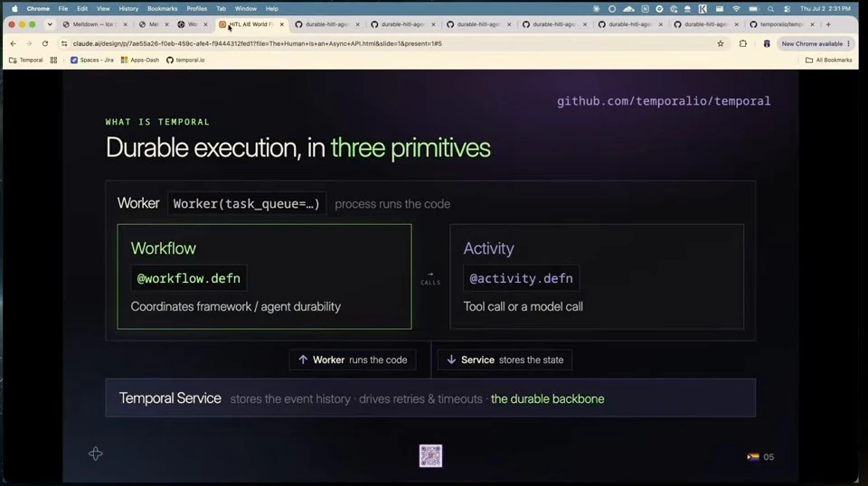This screenshot has width=868, height=486.
Task: Open the History menu
Action: pos(128,9)
